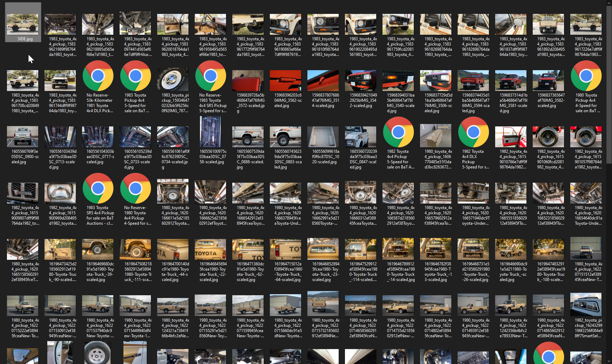The height and width of the screenshot is (364, 612).
Task: Select Chrome file "1980 Toyota Pickup 4x4 4-Speed"
Action: [x=586, y=76]
